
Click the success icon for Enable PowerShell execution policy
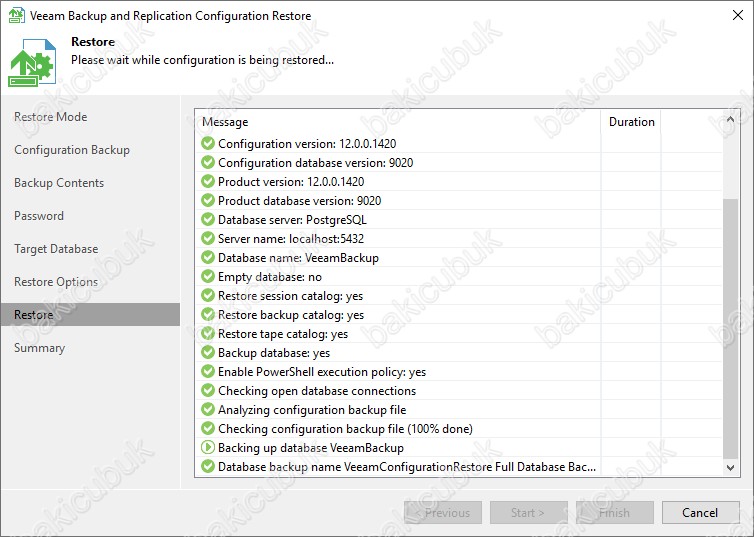click(208, 372)
